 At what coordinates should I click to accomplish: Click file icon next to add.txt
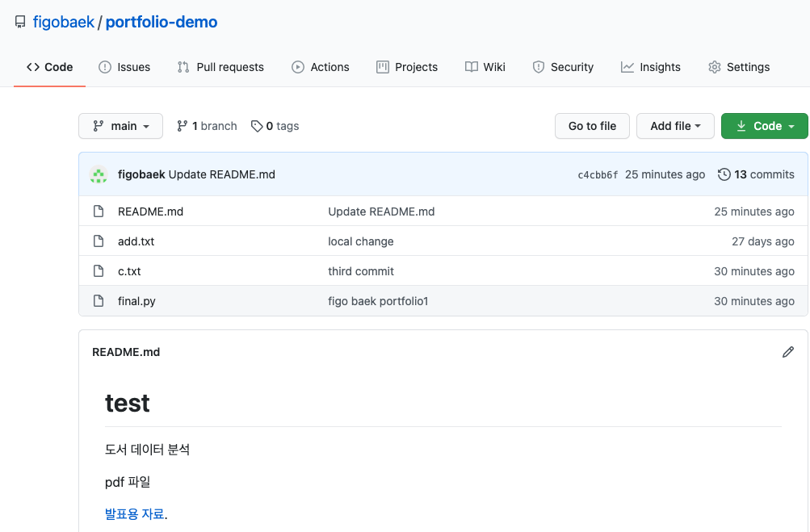point(99,241)
